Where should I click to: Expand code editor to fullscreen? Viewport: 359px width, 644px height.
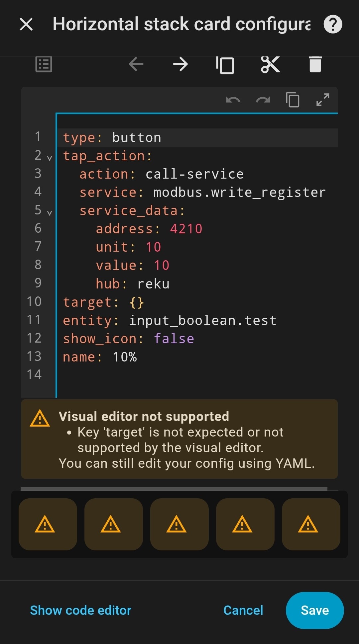click(x=323, y=100)
